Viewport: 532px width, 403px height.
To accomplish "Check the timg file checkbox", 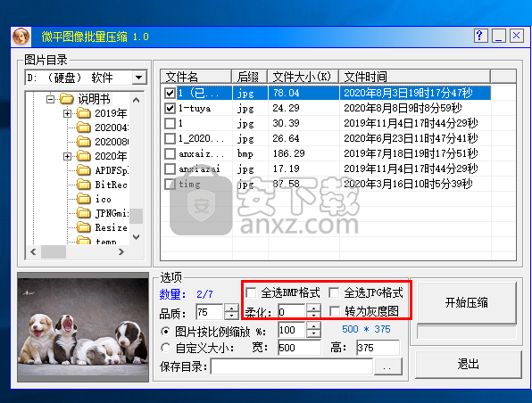I will coord(170,184).
